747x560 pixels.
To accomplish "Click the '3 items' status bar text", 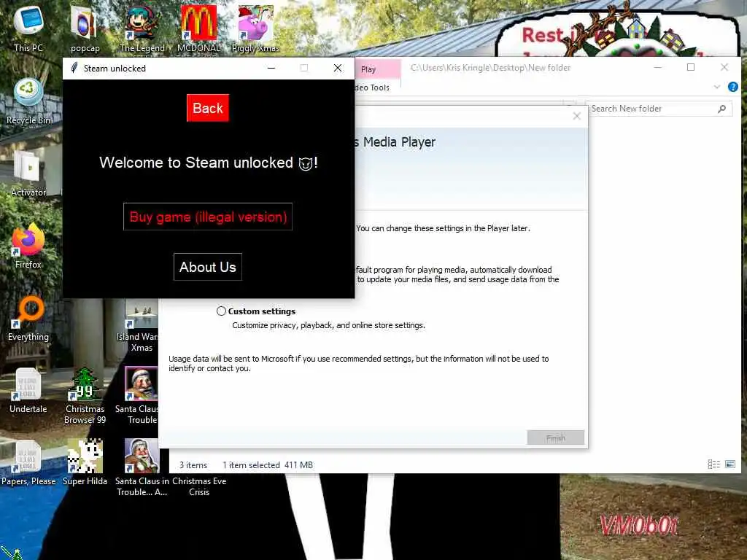I will [193, 464].
